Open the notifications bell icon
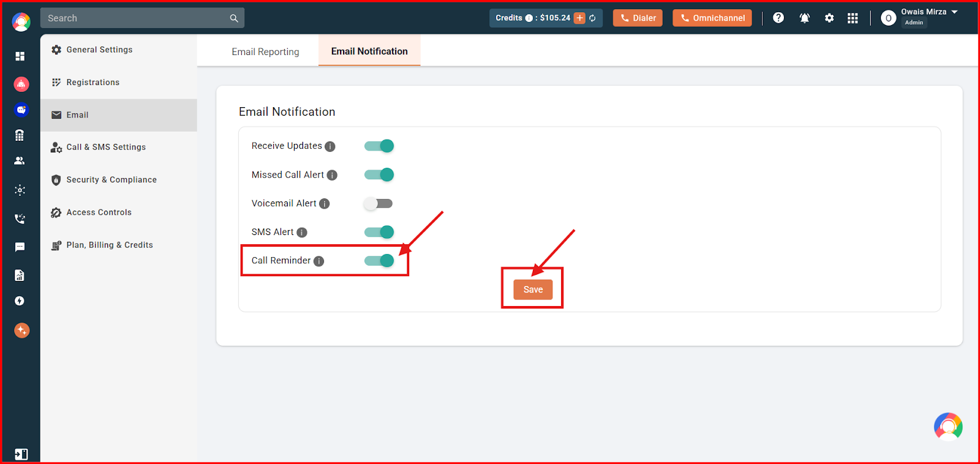 click(804, 18)
